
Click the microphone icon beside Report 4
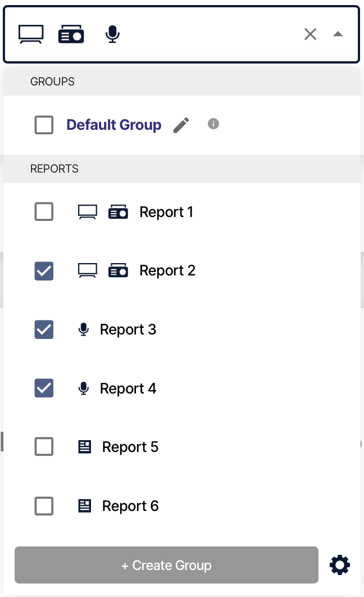(x=84, y=388)
